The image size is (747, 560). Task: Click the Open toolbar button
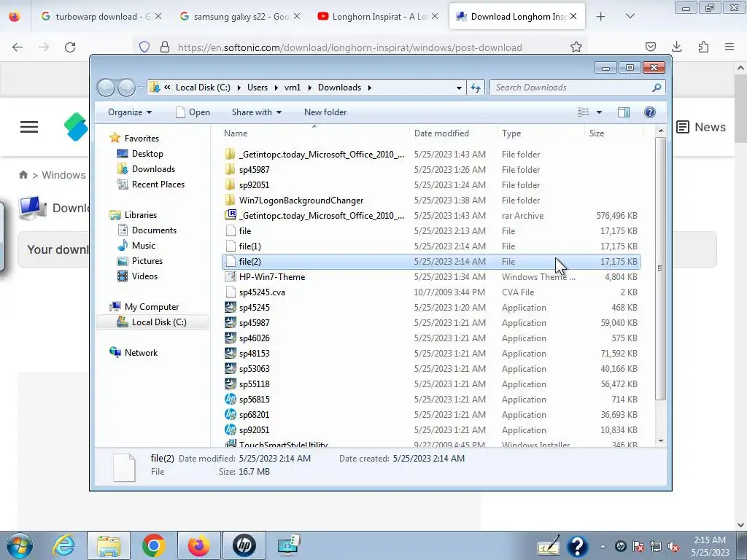193,112
